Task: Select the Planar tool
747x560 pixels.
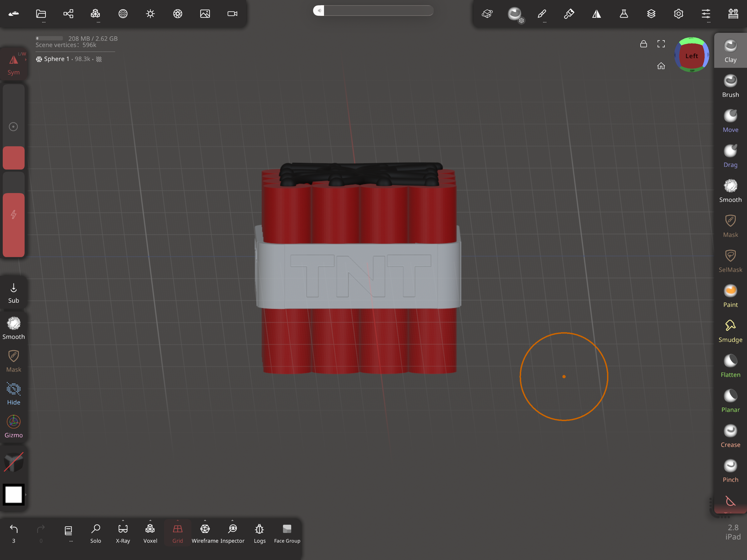Action: click(x=730, y=401)
